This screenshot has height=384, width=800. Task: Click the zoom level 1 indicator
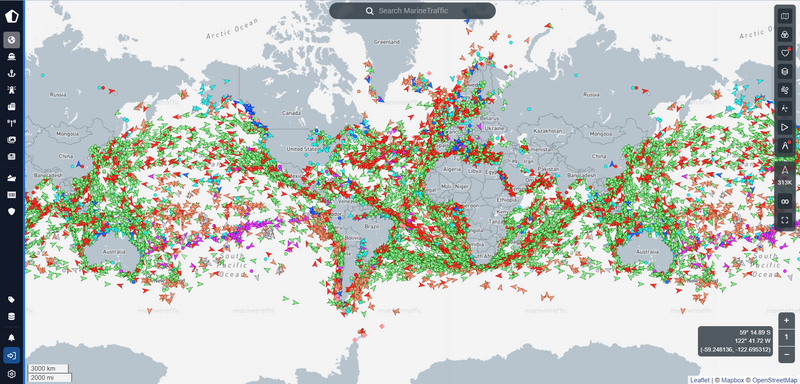click(786, 337)
